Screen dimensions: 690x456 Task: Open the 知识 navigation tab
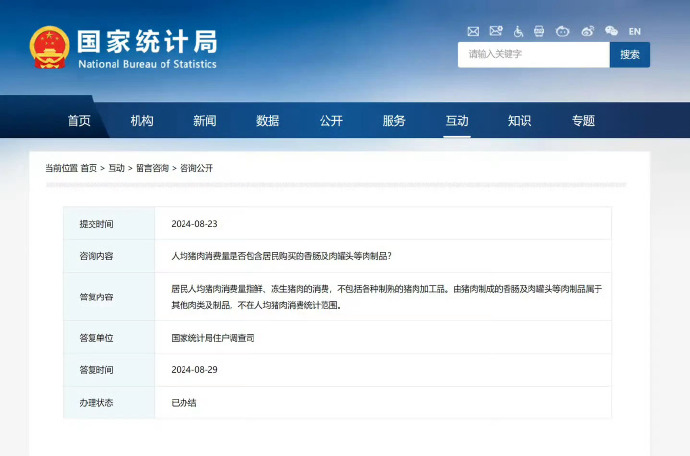point(519,121)
